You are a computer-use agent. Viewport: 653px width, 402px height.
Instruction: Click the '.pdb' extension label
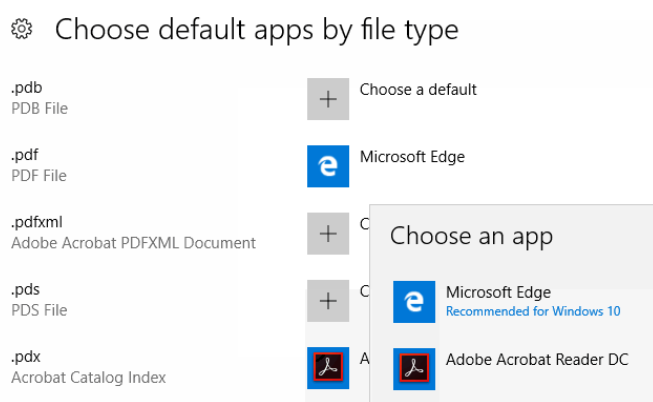click(27, 88)
